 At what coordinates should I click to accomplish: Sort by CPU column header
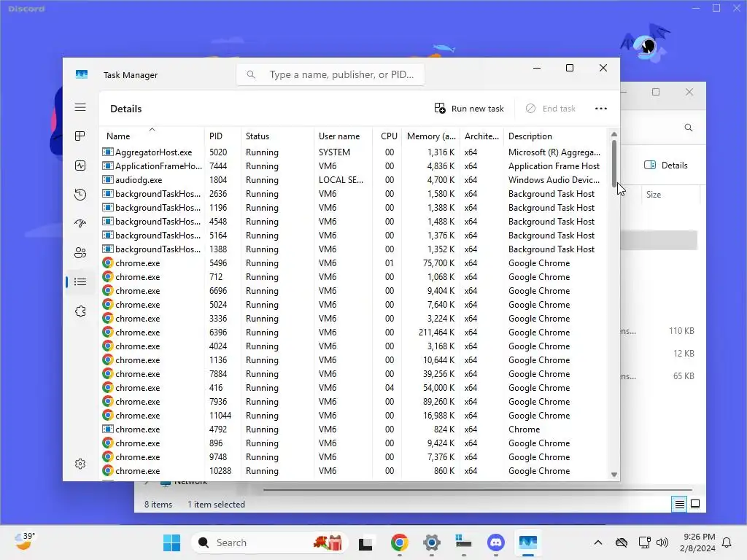[x=387, y=136]
